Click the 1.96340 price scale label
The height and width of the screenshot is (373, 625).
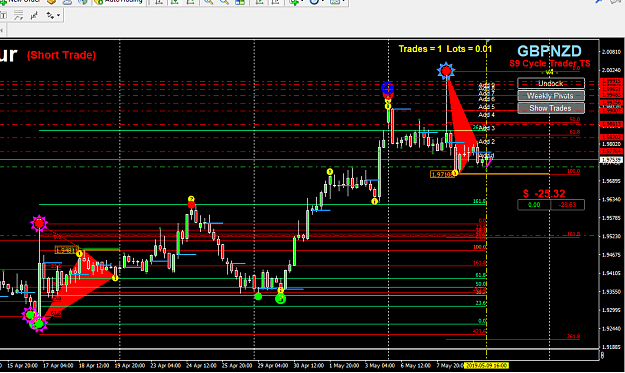[611, 199]
